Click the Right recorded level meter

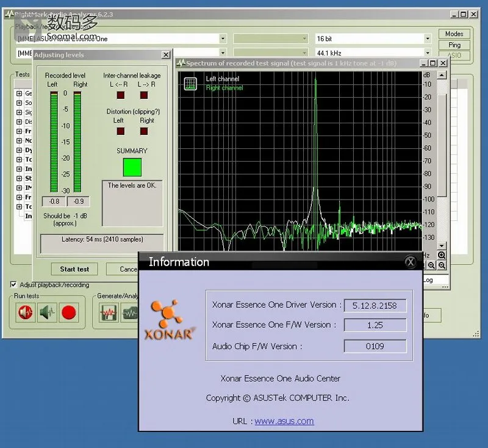[77, 142]
